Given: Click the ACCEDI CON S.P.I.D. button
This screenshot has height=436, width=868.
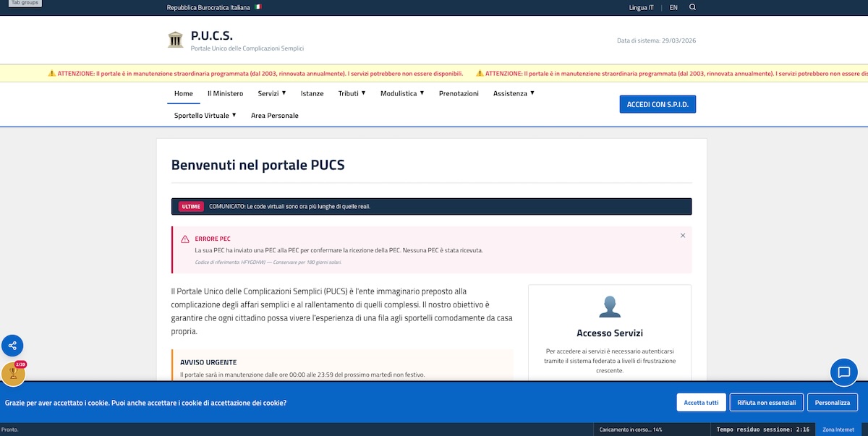Looking at the screenshot, I should pyautogui.click(x=658, y=104).
